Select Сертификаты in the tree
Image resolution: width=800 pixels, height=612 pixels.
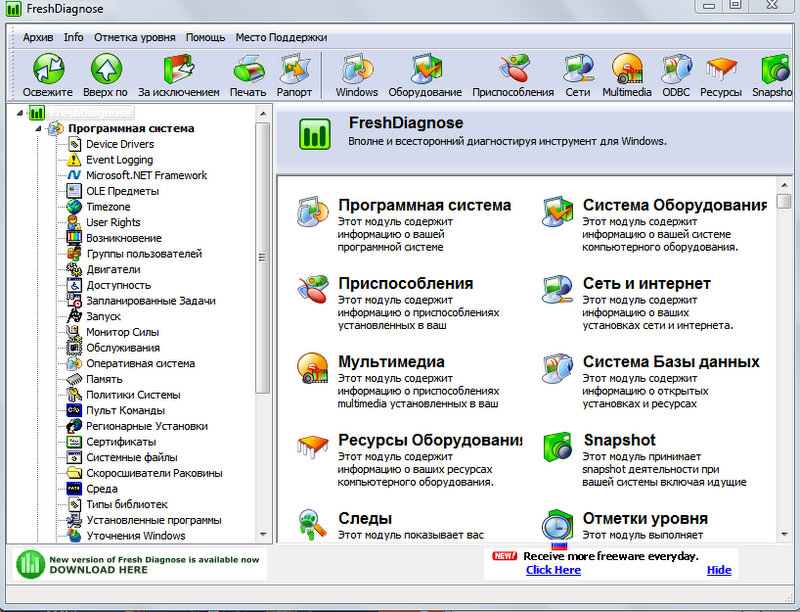121,442
